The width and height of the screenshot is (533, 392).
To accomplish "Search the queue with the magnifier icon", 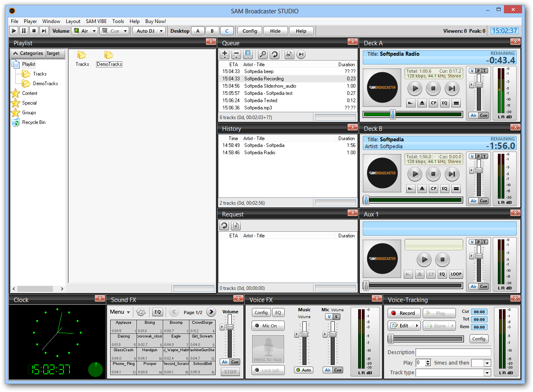I will (x=263, y=54).
